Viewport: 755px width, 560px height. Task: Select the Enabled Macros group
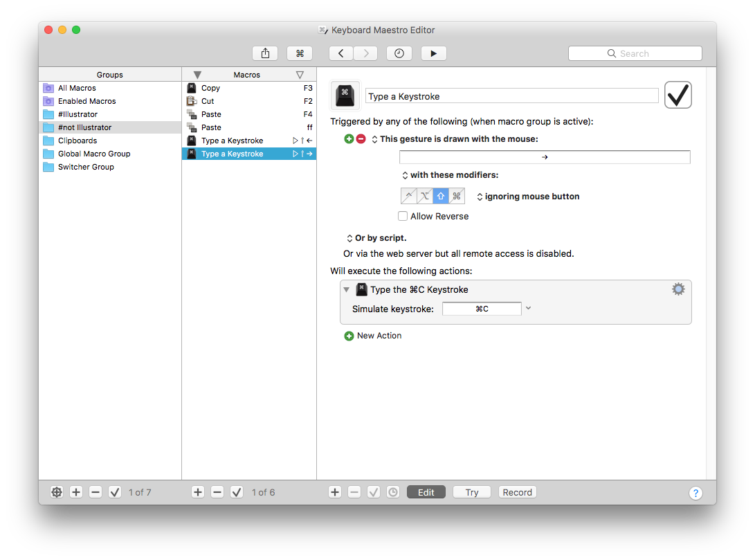point(110,101)
